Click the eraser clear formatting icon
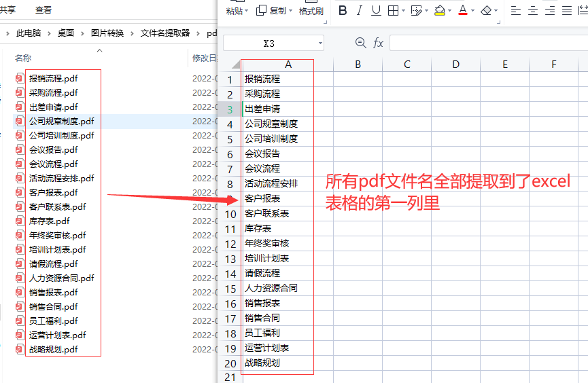This screenshot has width=588, height=383. tap(486, 10)
